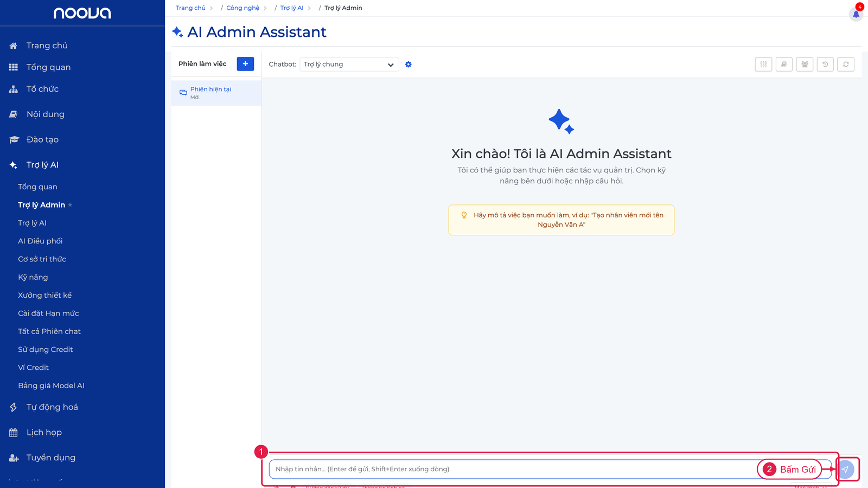Open Tất cả Phiên chat submenu item
The image size is (868, 488).
click(x=49, y=331)
